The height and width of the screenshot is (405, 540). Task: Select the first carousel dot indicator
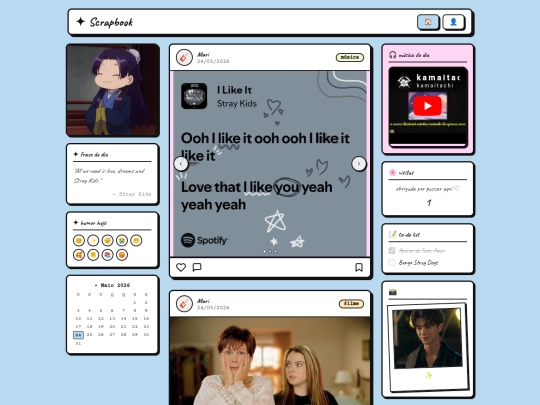click(264, 251)
